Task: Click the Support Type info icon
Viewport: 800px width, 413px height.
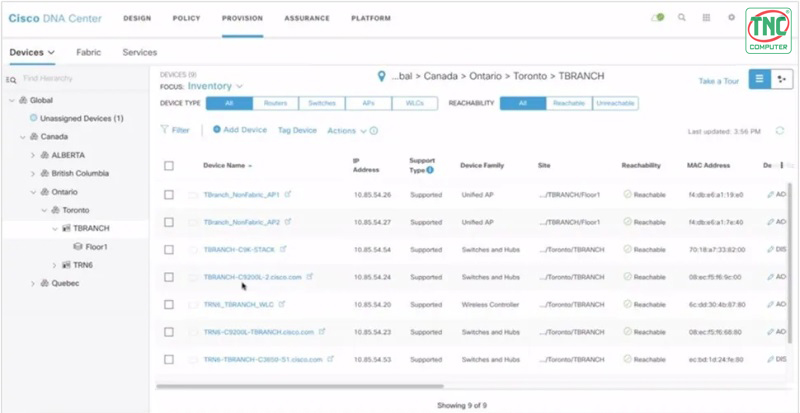Action: (x=430, y=170)
